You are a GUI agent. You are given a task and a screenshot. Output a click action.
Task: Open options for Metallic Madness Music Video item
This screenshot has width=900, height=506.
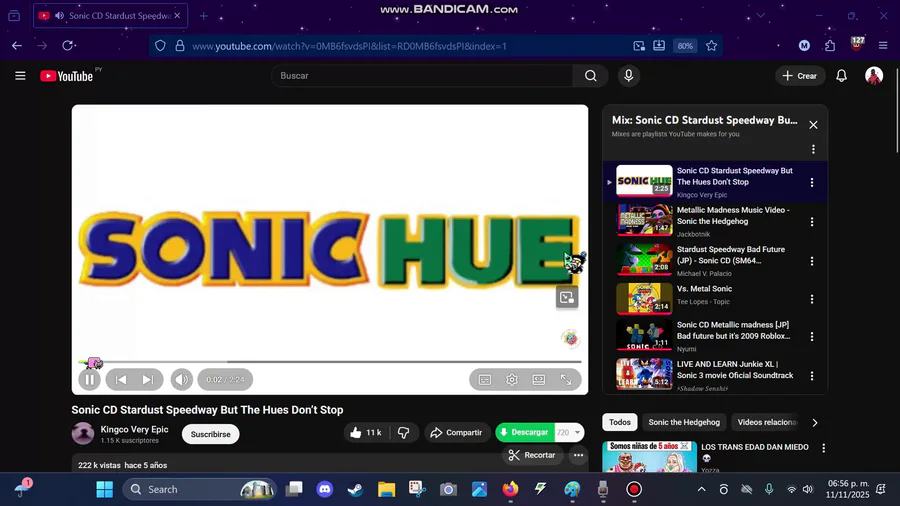pos(812,221)
